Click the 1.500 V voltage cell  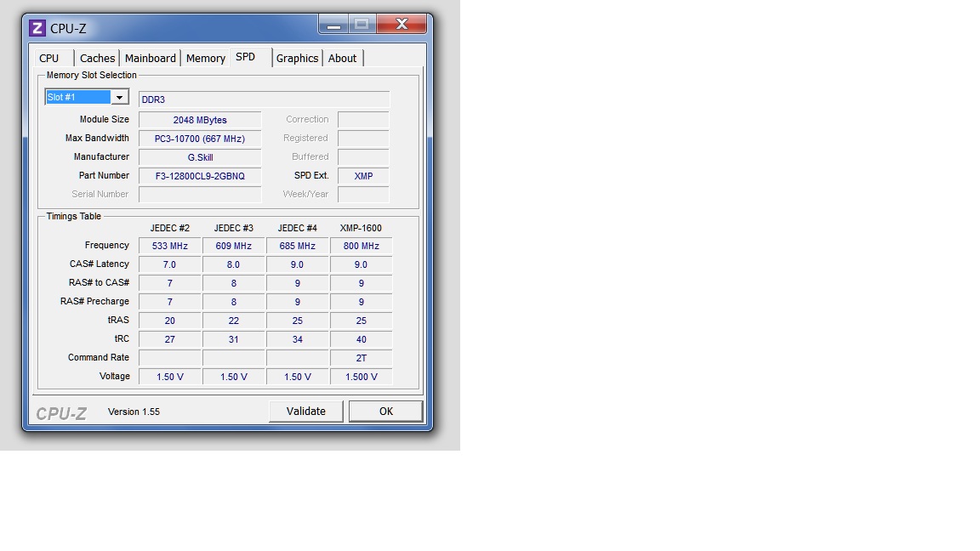pos(362,378)
